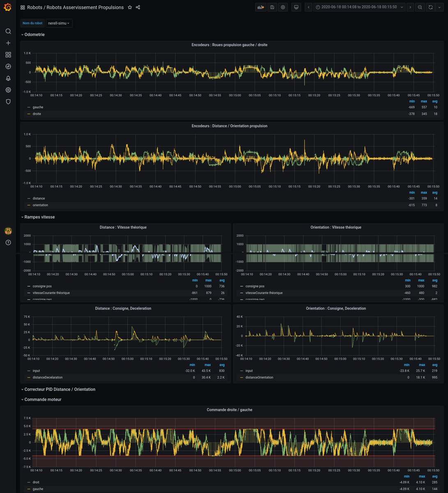Open panel menu for Encodeurs : Roues propulsion

coord(229,45)
